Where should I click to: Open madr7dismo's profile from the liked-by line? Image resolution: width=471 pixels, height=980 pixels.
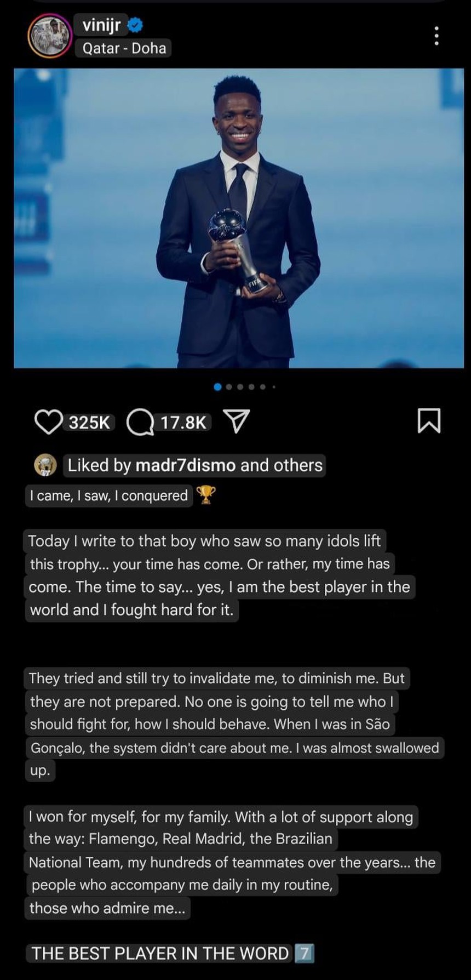pyautogui.click(x=185, y=465)
